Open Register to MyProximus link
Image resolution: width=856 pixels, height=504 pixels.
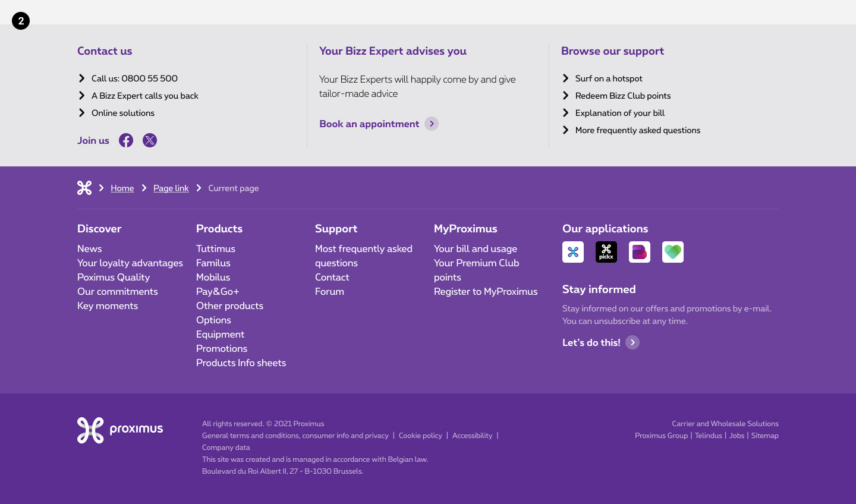coord(486,291)
